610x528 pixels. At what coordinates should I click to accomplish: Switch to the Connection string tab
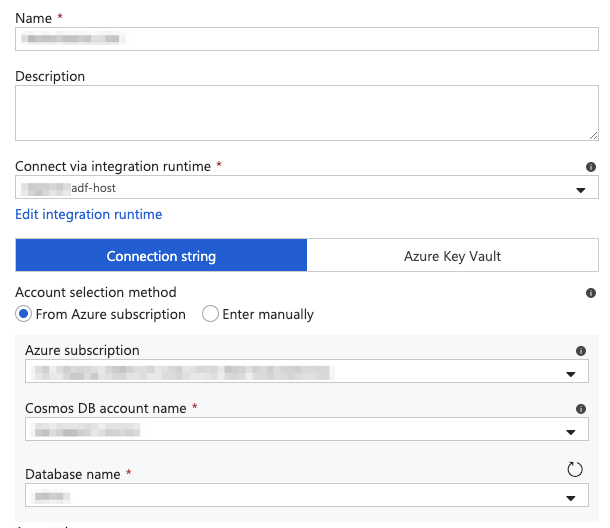161,256
